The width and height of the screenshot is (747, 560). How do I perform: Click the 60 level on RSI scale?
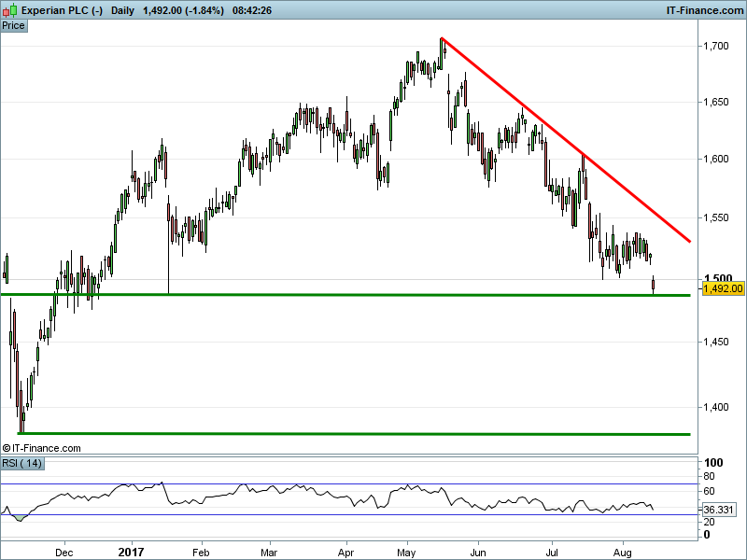pyautogui.click(x=709, y=492)
